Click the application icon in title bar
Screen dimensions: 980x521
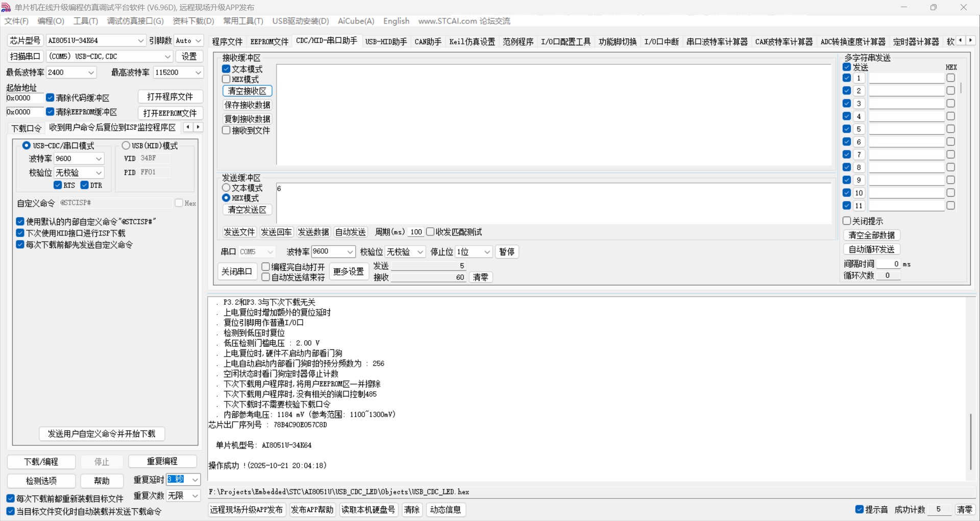(6, 7)
